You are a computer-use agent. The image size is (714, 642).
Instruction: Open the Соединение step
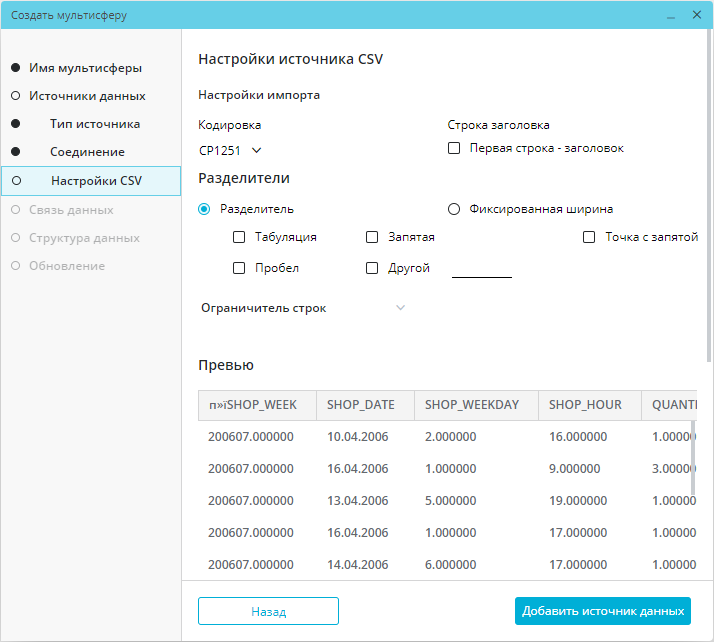pos(87,152)
